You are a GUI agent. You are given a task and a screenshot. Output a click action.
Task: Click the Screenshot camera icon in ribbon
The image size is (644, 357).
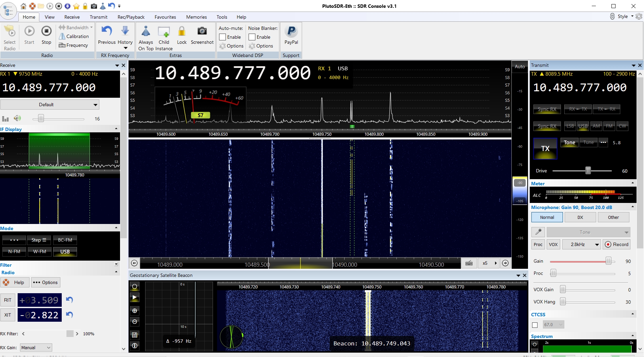pos(202,32)
